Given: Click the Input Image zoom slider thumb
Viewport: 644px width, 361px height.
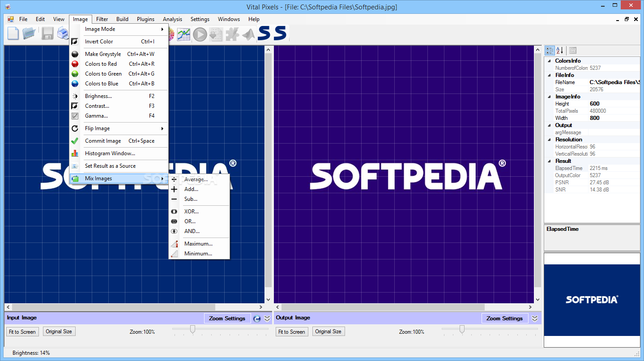Looking at the screenshot, I should (192, 329).
